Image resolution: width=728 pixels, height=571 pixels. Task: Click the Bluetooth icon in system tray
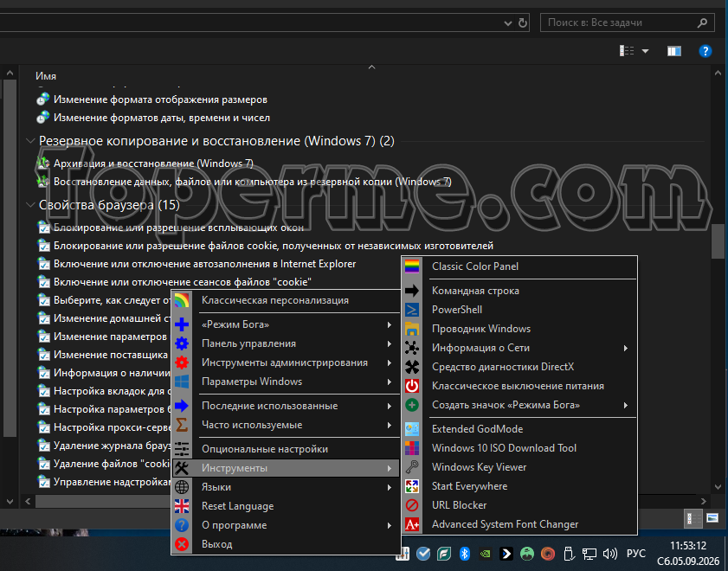tap(464, 554)
